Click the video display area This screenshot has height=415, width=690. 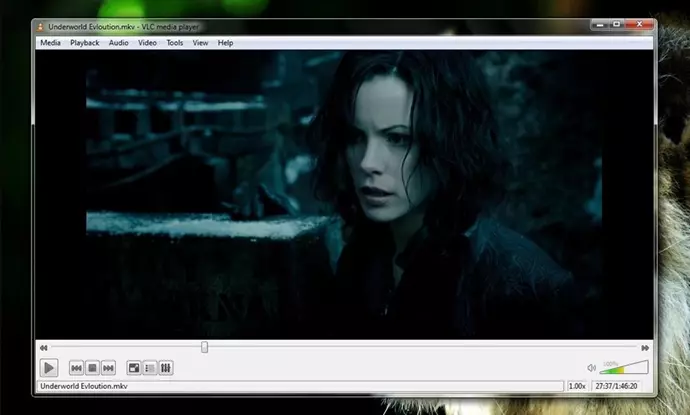pyautogui.click(x=344, y=194)
